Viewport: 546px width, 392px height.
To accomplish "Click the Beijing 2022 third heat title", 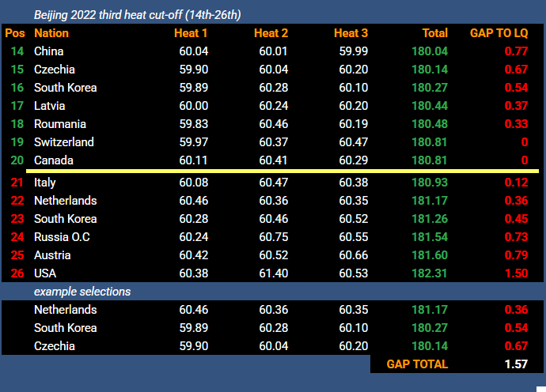I will (138, 15).
